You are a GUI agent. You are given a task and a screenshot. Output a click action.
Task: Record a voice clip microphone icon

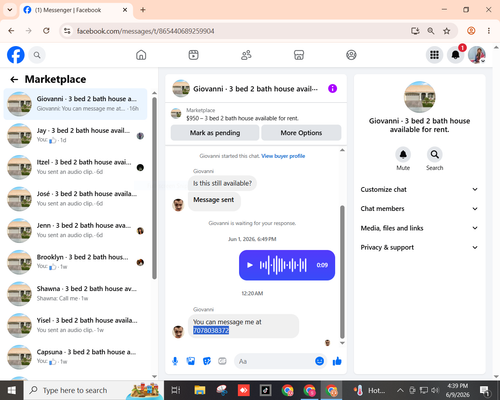(175, 361)
